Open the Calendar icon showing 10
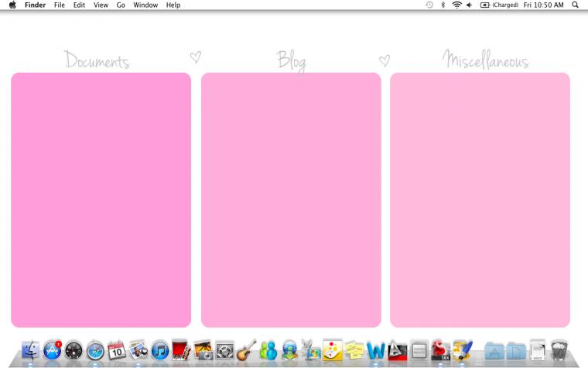Image resolution: width=588 pixels, height=368 pixels. pyautogui.click(x=117, y=350)
